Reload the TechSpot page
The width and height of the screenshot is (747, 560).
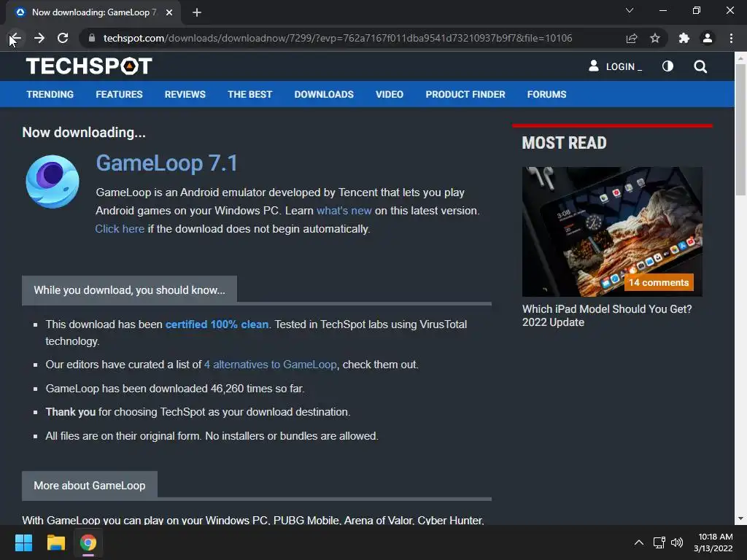click(63, 38)
